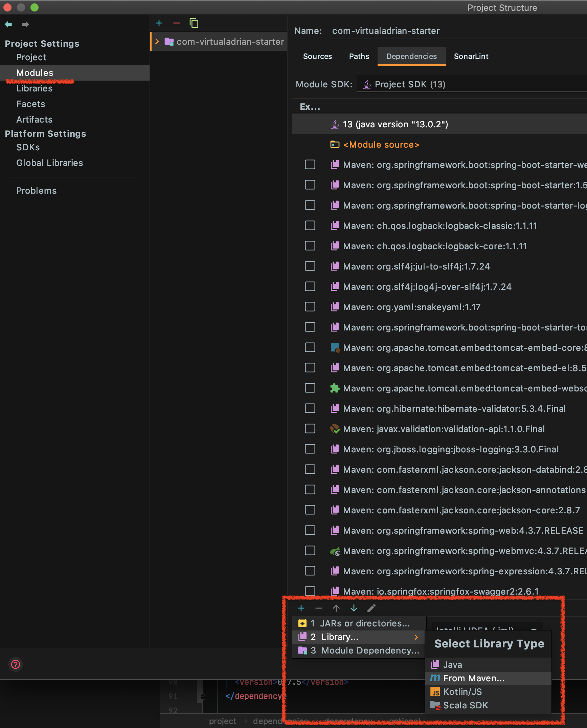Select Java library type
587x728 pixels.
point(488,665)
